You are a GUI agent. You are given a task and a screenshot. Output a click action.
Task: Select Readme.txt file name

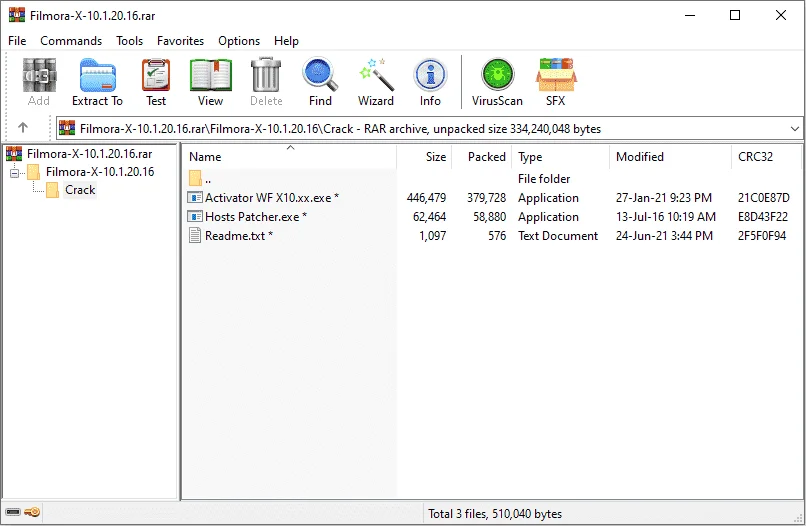pos(239,235)
